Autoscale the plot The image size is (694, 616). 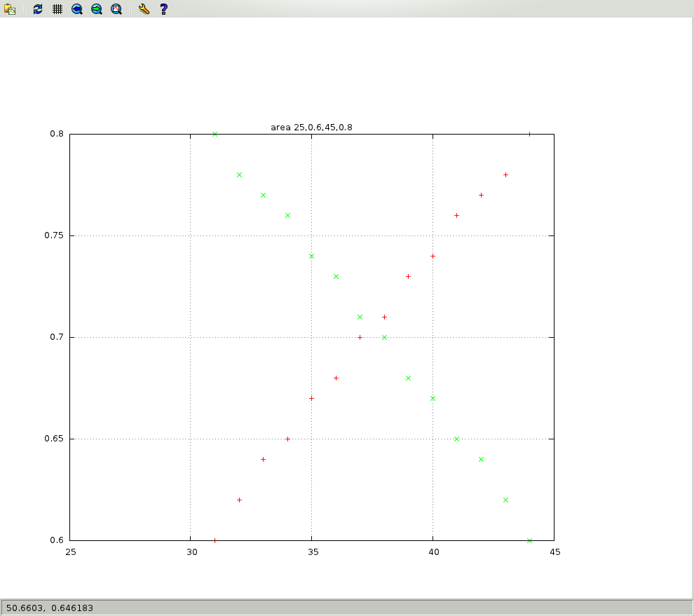coord(116,9)
